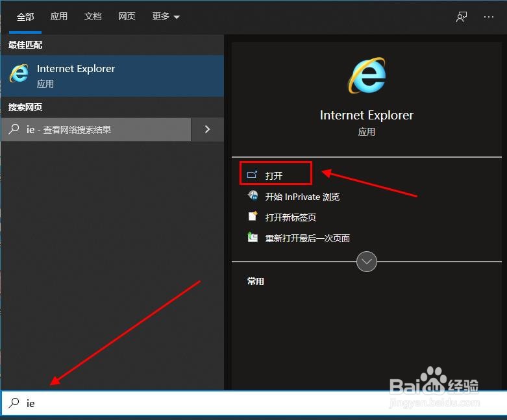Click the large Internet Explorer logo
The width and height of the screenshot is (507, 420).
point(367,75)
